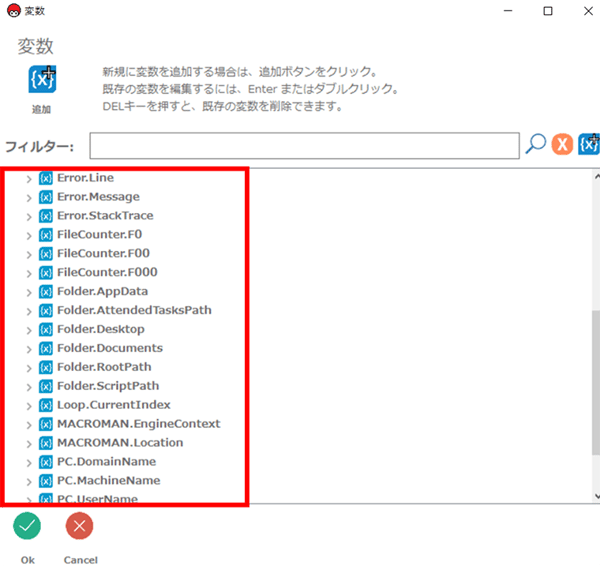Click the large add variable icon
The height and width of the screenshot is (566, 600).
(42, 79)
